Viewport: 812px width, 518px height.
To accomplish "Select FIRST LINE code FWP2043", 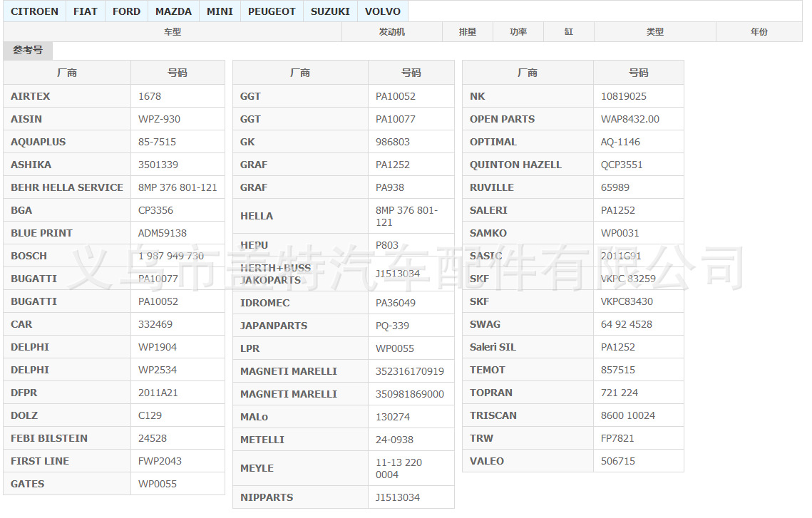I will tap(178, 461).
